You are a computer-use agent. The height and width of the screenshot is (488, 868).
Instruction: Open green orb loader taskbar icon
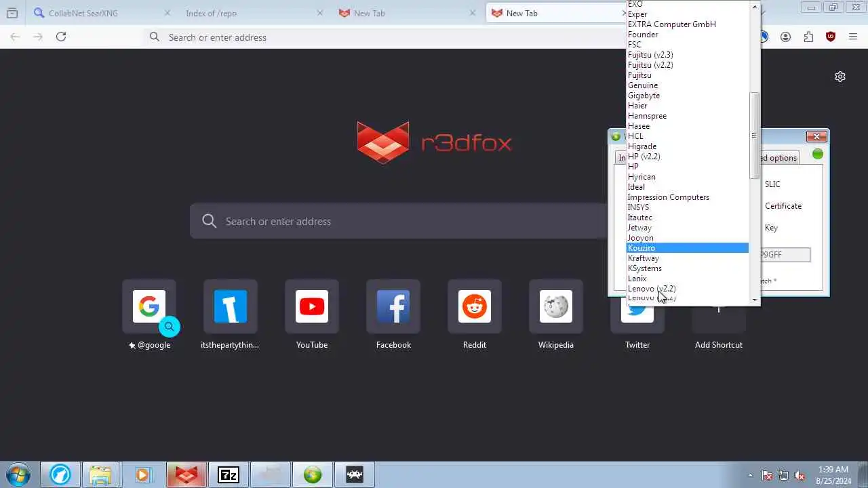click(313, 474)
